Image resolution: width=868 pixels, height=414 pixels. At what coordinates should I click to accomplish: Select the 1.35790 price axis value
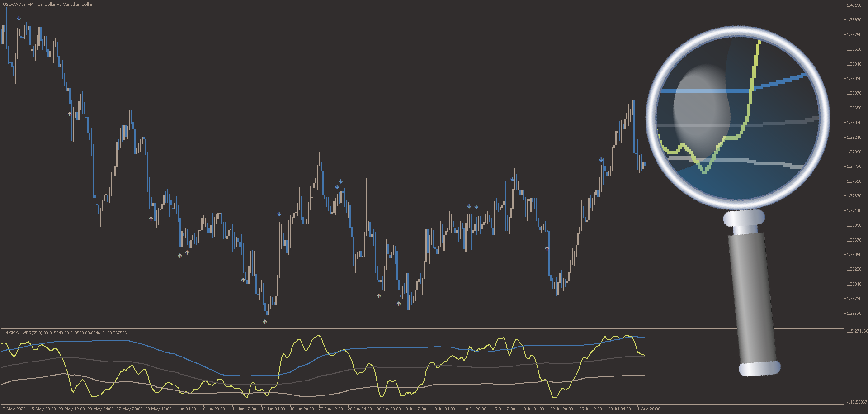click(x=854, y=299)
